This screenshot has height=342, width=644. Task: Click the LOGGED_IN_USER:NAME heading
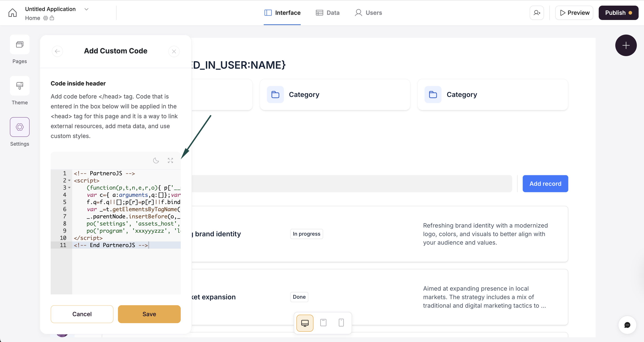point(239,65)
